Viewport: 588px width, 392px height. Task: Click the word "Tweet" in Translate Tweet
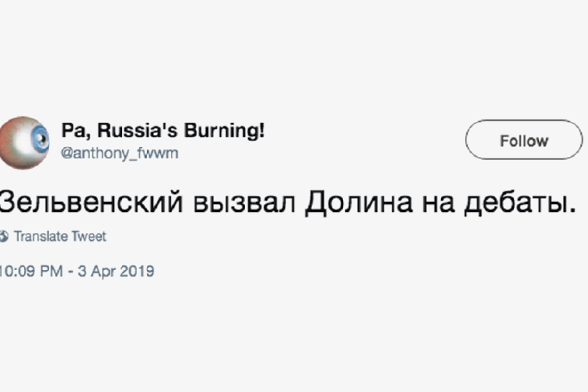click(x=89, y=237)
